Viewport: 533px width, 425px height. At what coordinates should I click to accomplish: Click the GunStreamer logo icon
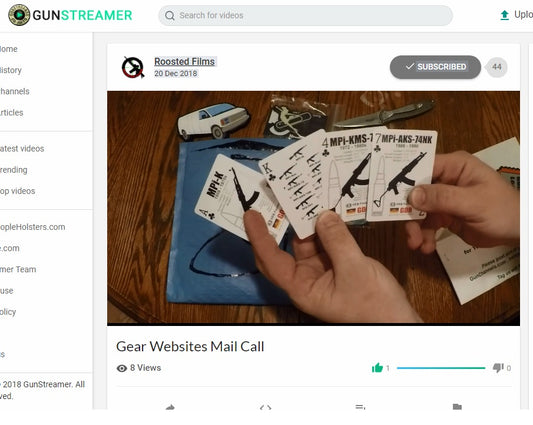coord(19,15)
